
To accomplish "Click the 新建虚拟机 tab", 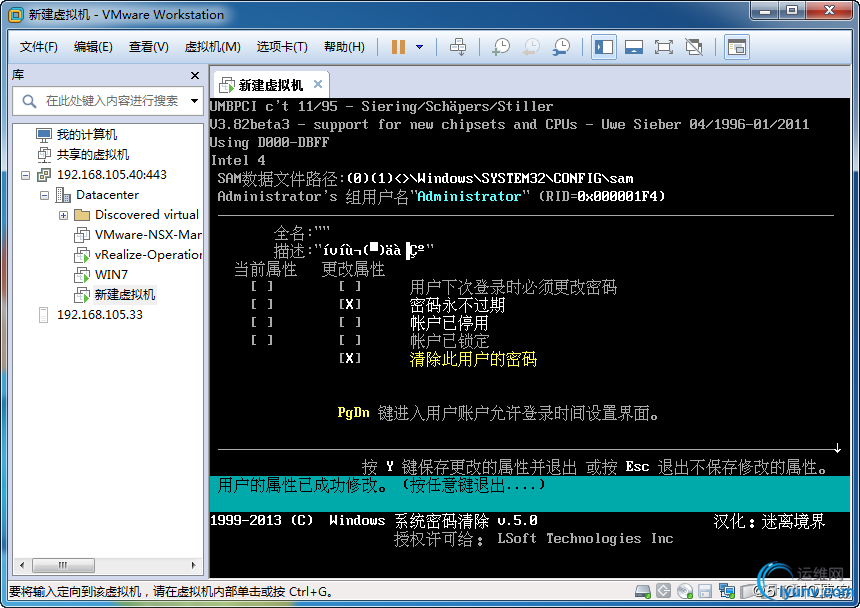I will [x=270, y=85].
